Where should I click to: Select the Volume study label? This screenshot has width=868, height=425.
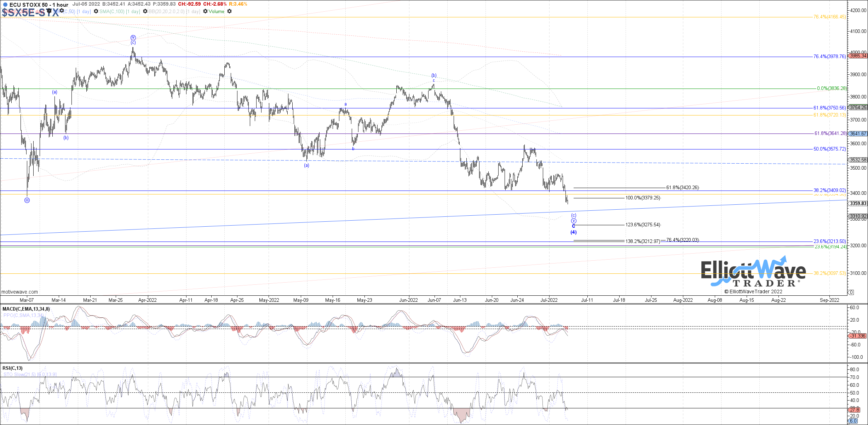[x=216, y=11]
